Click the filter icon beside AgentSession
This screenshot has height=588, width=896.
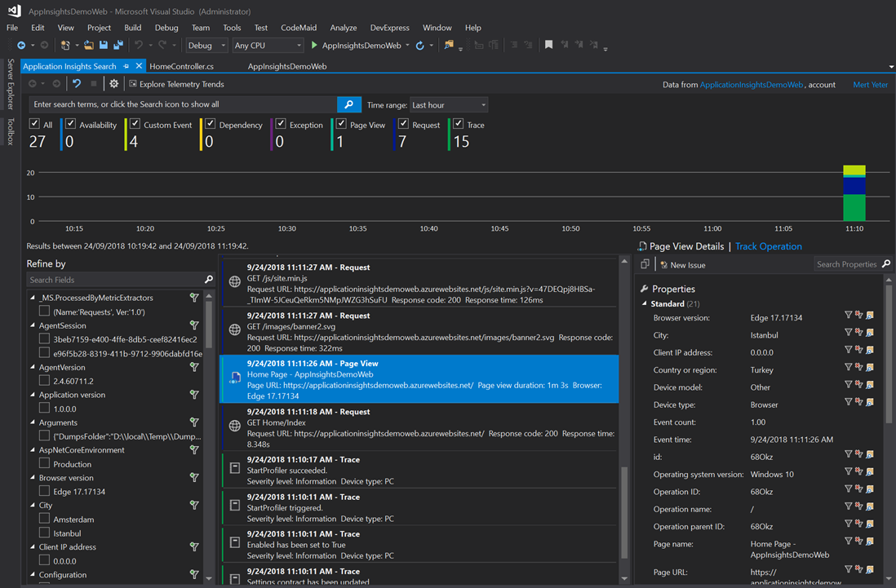pyautogui.click(x=194, y=325)
